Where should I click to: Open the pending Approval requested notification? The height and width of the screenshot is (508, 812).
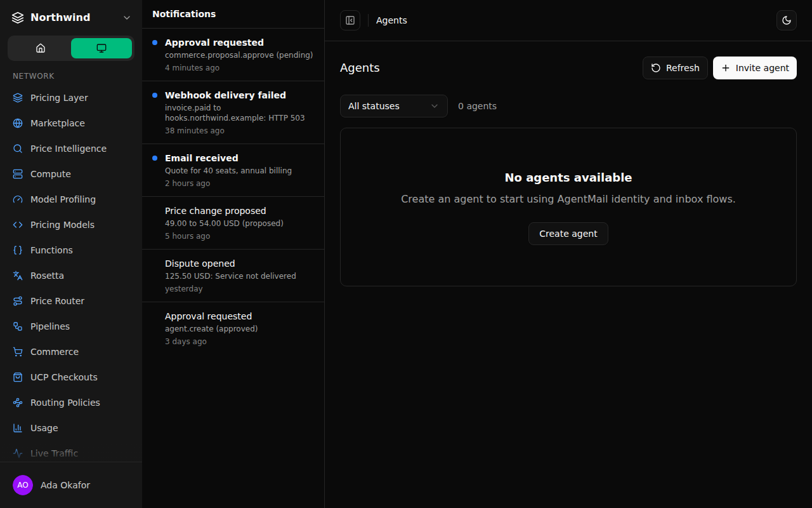coord(233,55)
